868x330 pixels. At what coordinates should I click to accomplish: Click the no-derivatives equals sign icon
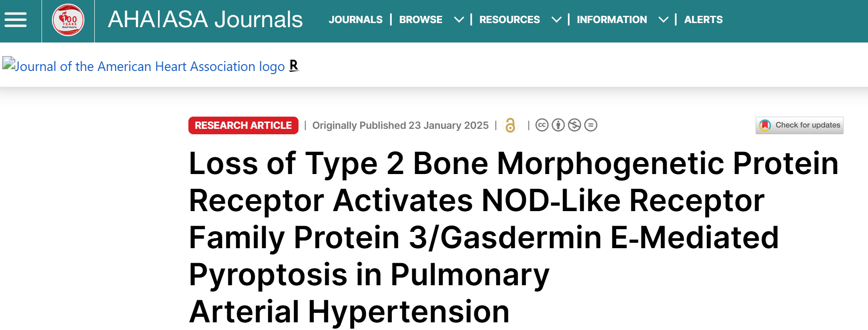pos(591,125)
